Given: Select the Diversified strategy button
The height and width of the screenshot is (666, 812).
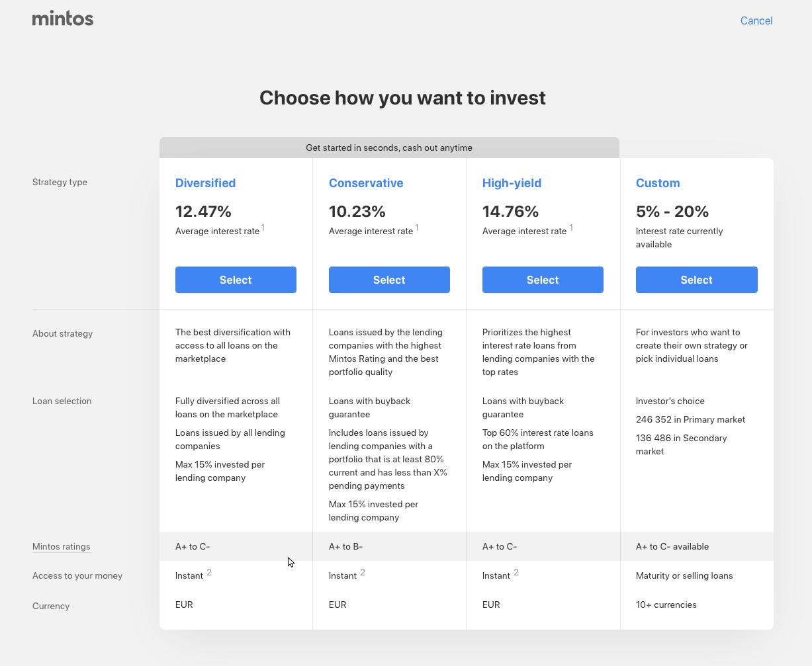Looking at the screenshot, I should click(236, 280).
